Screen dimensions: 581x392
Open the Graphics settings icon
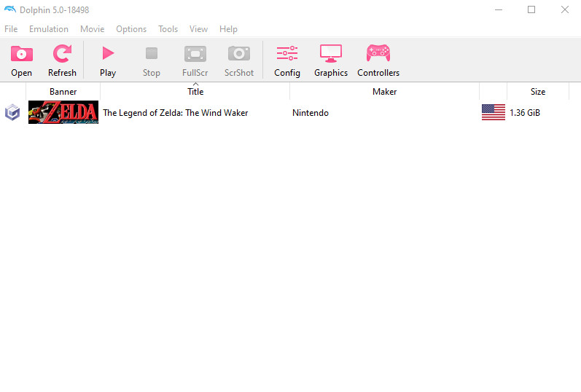(331, 54)
